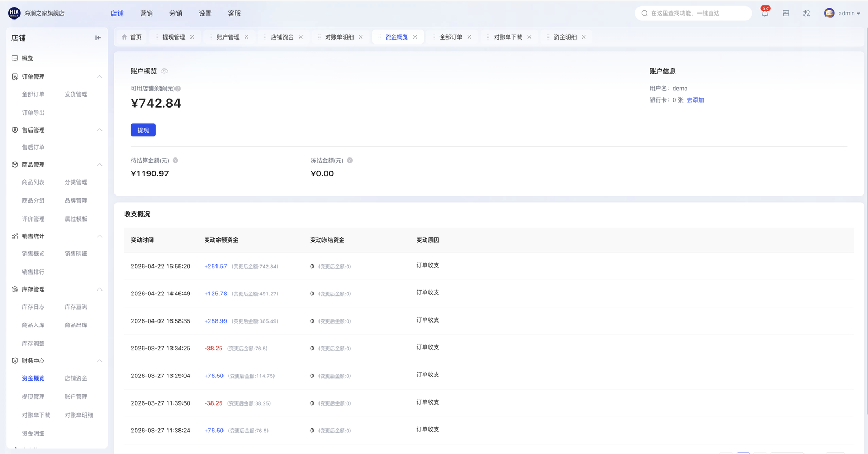Switch to the 店铺资金 tab
868x454 pixels.
(x=282, y=37)
